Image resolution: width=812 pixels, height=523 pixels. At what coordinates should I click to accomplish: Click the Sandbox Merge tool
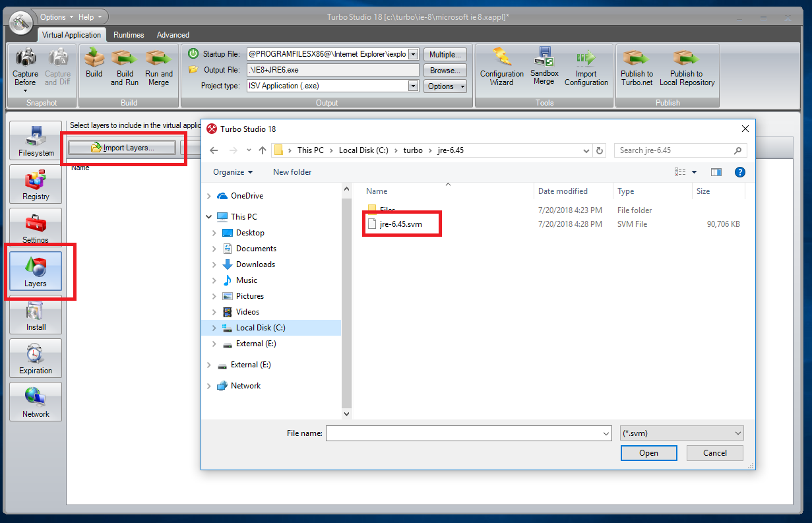[x=544, y=67]
